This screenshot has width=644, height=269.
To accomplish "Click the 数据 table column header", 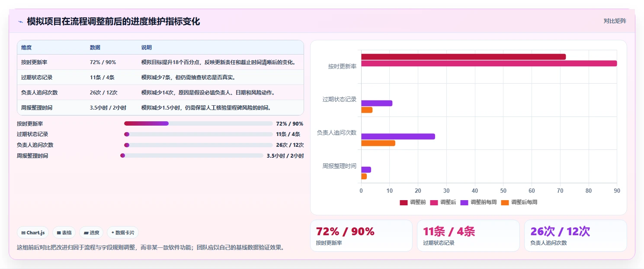I will click(95, 48).
